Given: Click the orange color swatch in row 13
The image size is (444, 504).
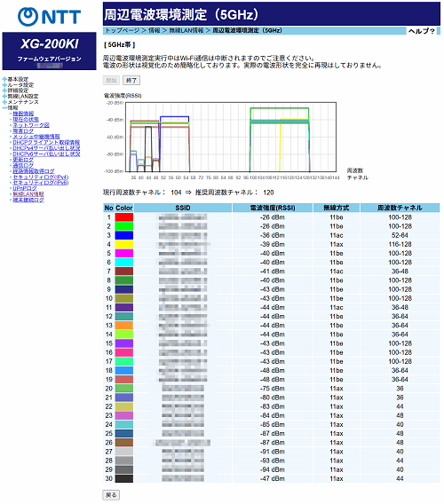Looking at the screenshot, I should click(124, 326).
